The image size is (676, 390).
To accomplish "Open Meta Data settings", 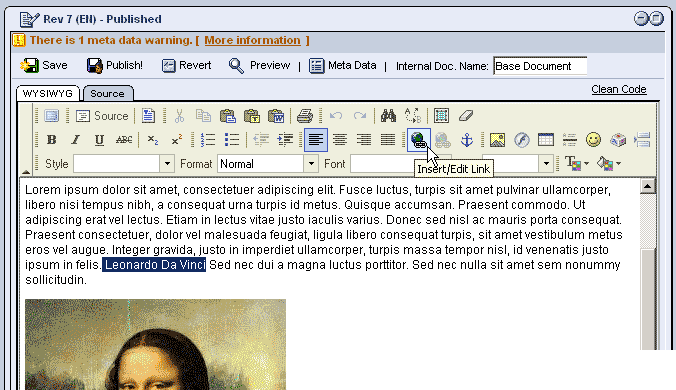I will point(343,66).
